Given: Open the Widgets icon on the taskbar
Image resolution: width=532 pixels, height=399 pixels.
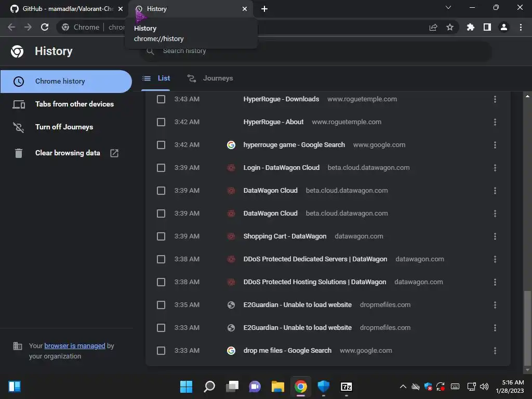Looking at the screenshot, I should click(14, 387).
